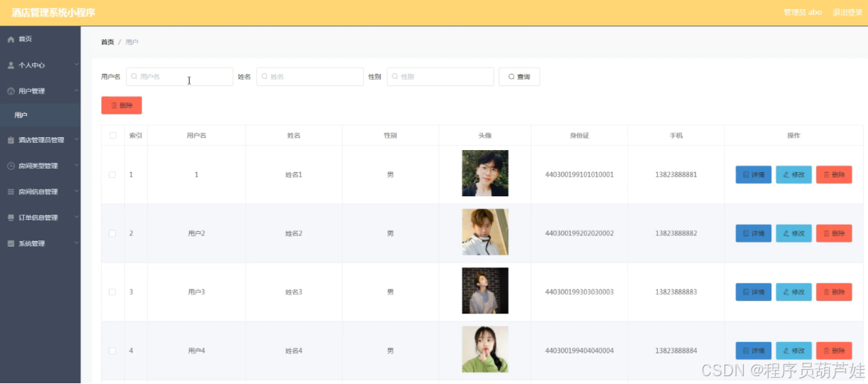
Task: Click the 管理员 abo label in header
Action: click(803, 12)
